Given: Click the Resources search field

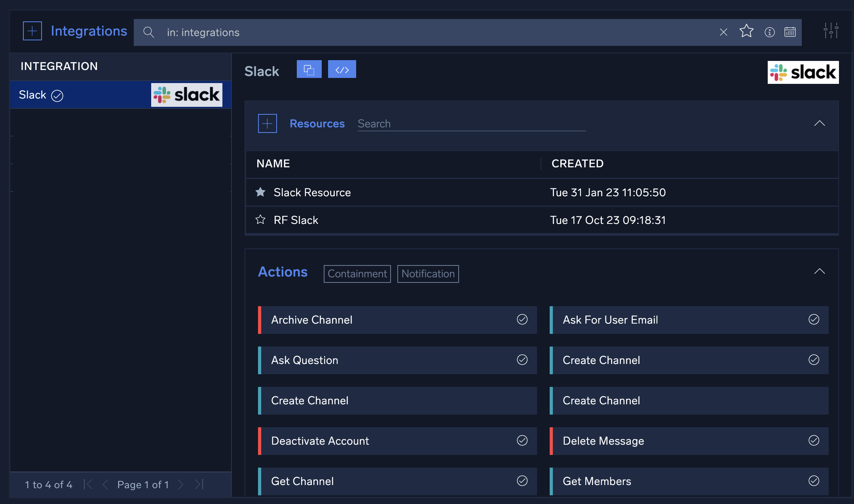Looking at the screenshot, I should tap(471, 124).
